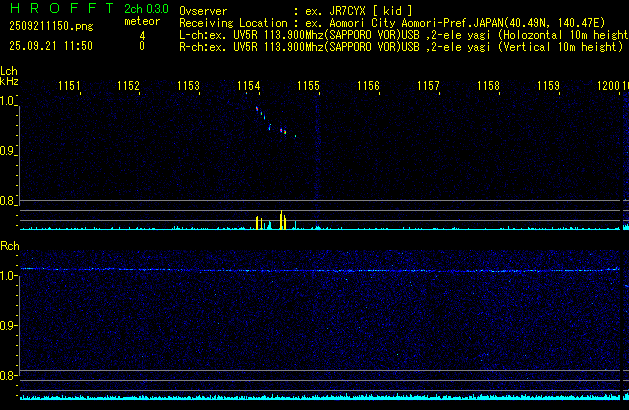Click the Rch channel label
629x410 pixels.
(x=10, y=245)
